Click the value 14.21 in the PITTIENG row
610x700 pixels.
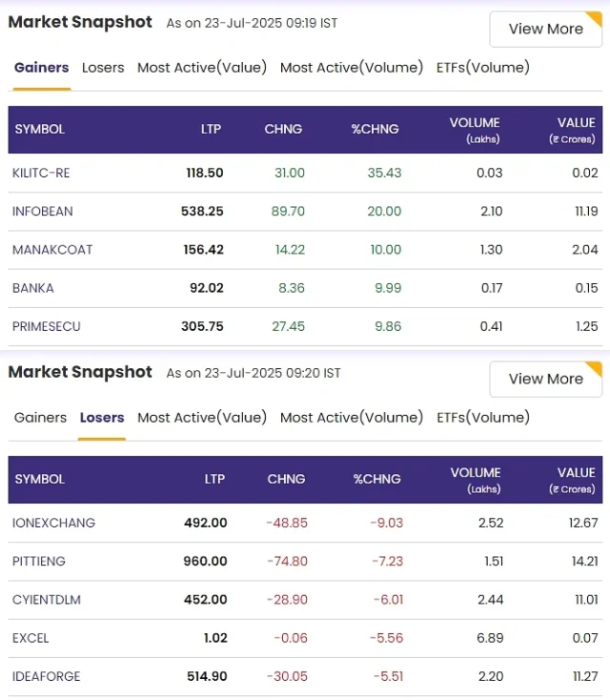pos(585,561)
